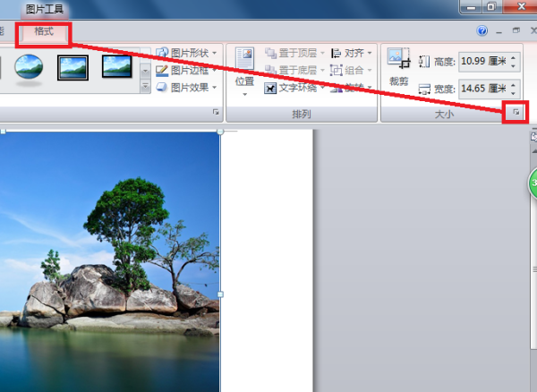
Task: Expand the picture styles gallery
Action: [145, 87]
